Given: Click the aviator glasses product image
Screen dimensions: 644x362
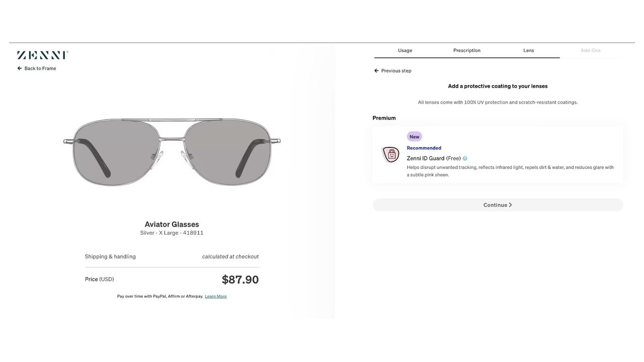Looking at the screenshot, I should [172, 151].
